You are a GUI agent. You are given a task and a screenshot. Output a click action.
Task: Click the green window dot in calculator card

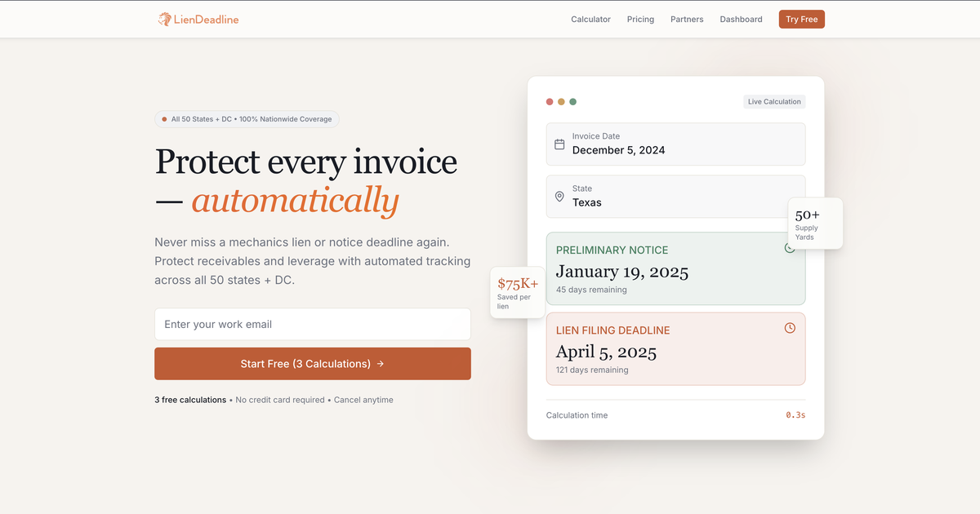click(572, 102)
